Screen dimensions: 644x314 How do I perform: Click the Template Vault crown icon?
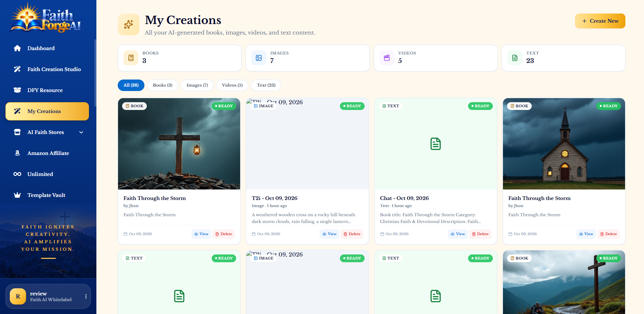tap(17, 195)
